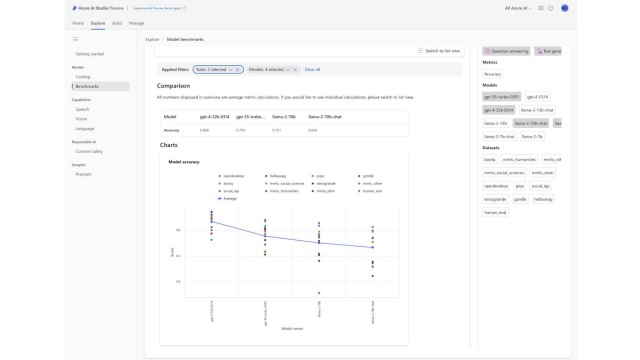
Task: Toggle the Average line in chart legend
Action: tap(227, 199)
